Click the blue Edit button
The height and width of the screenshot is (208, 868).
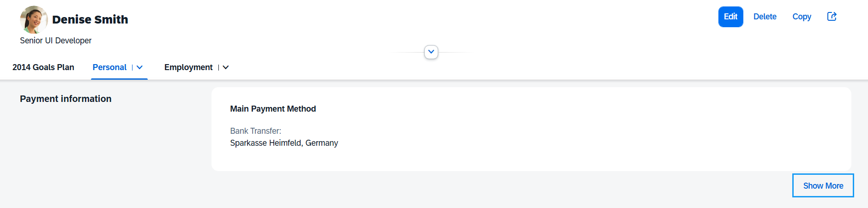[730, 17]
